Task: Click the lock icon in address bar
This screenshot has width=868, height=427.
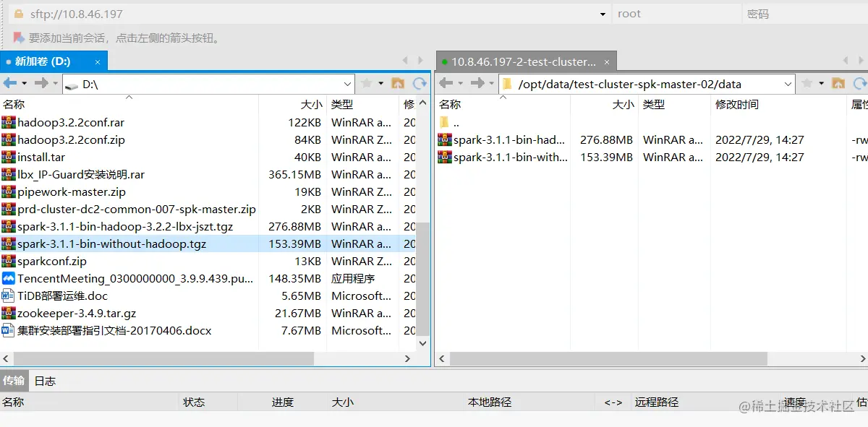Action: click(19, 14)
